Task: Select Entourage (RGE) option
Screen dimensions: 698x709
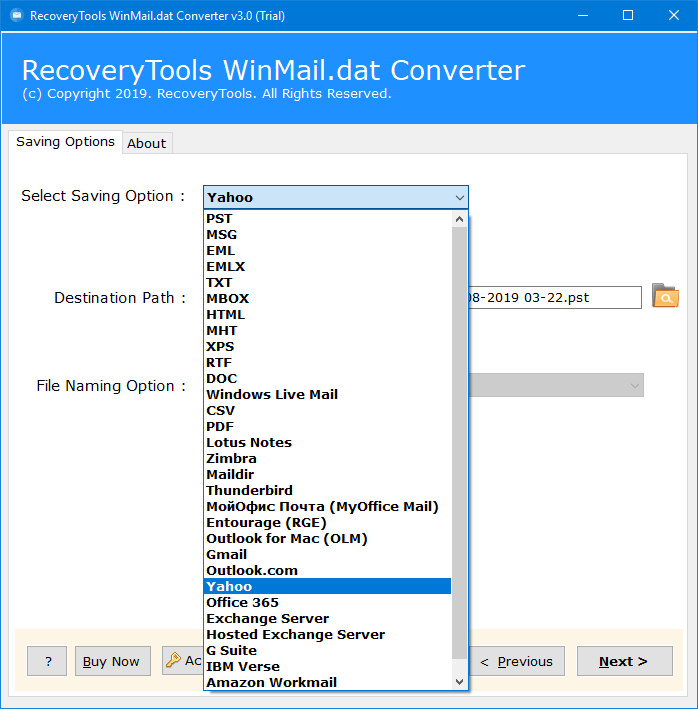Action: tap(327, 522)
